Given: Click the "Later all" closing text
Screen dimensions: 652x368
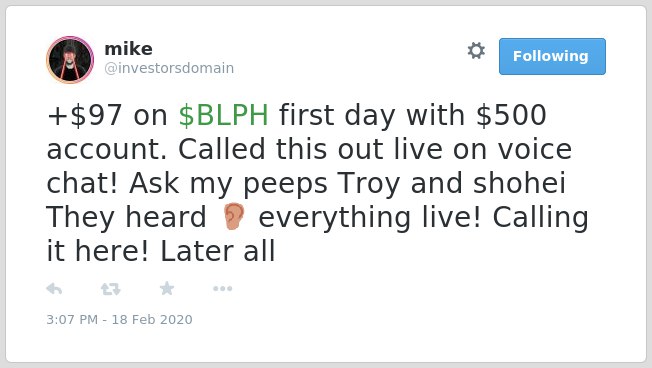Looking at the screenshot, I should coord(217,251).
